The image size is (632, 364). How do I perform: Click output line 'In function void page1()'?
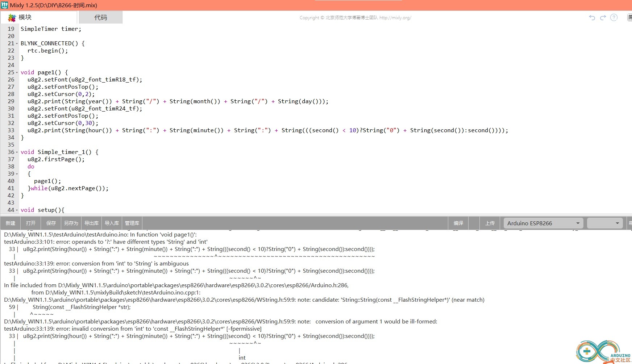100,235
